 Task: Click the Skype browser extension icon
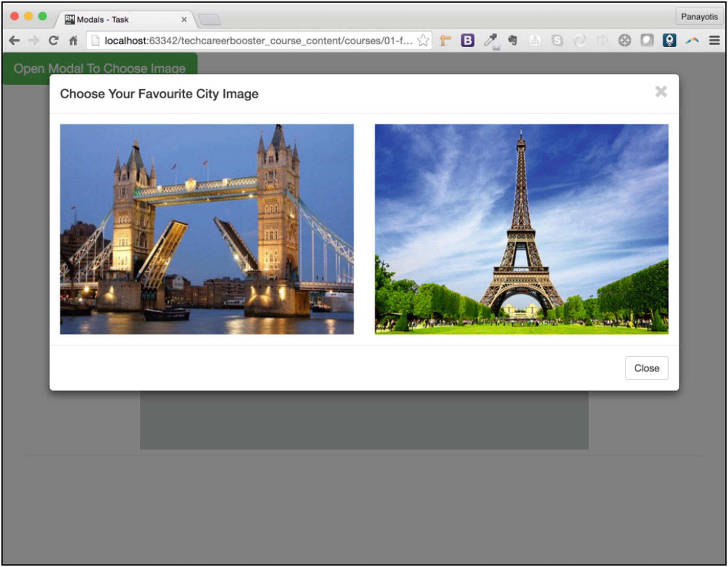coord(558,40)
